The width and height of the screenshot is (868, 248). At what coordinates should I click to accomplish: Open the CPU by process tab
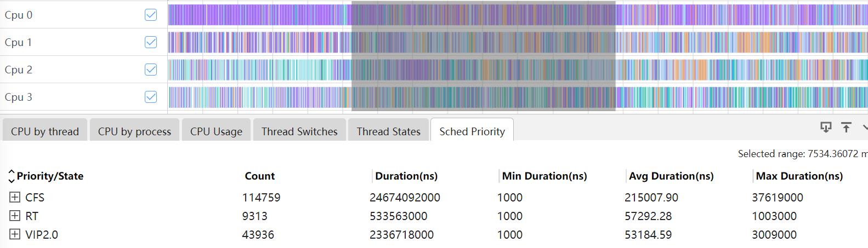(134, 131)
